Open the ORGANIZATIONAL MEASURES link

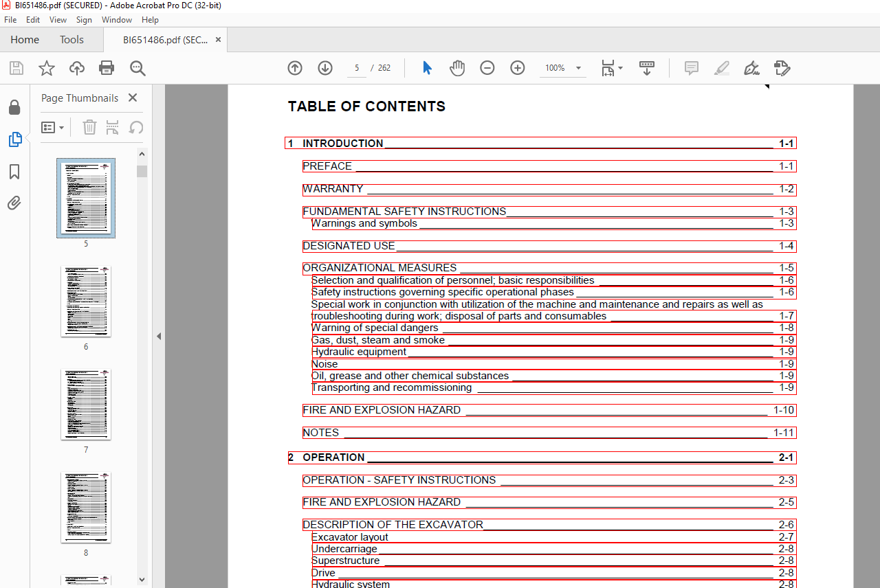pos(549,269)
